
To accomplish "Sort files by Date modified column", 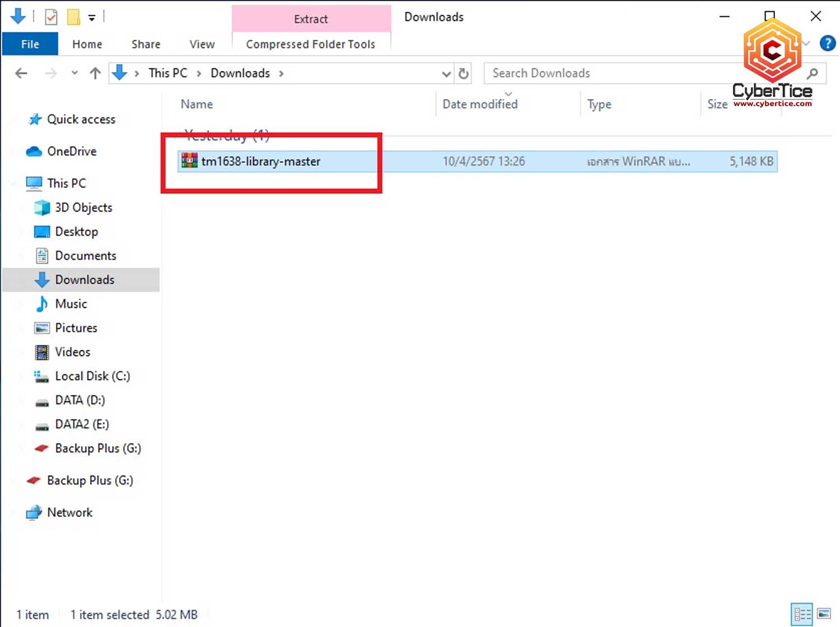I will tap(480, 104).
